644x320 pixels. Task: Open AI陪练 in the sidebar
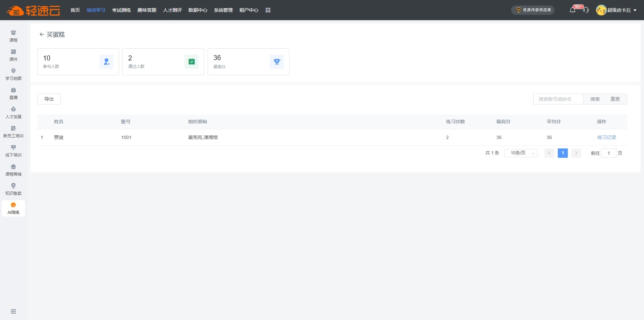pyautogui.click(x=13, y=208)
